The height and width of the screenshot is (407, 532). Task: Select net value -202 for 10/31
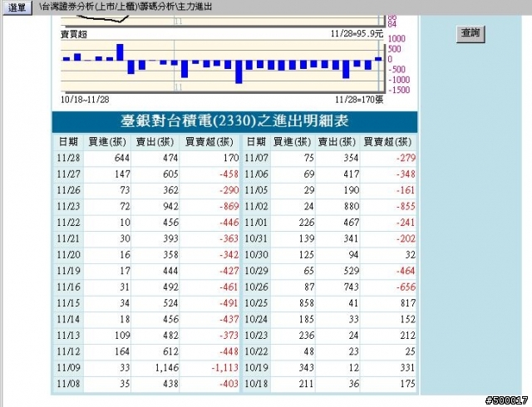(406, 238)
